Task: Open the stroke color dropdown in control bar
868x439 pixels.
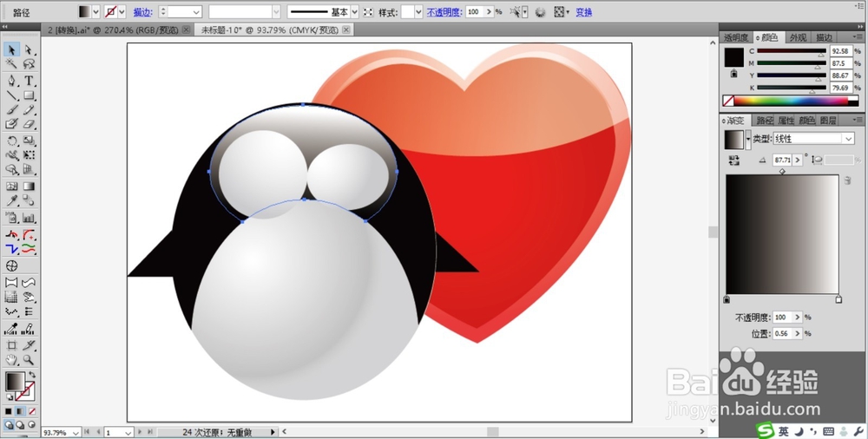Action: tap(122, 11)
